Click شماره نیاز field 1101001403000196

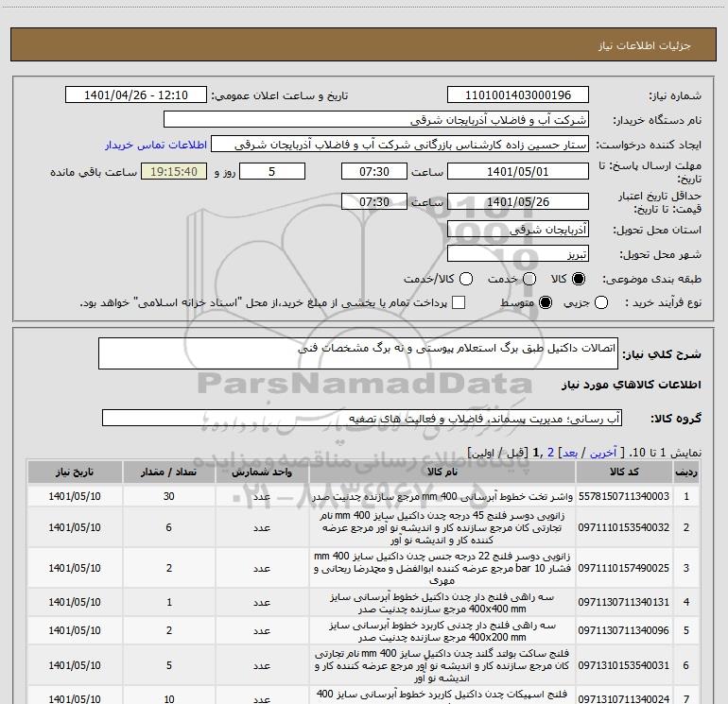518,95
